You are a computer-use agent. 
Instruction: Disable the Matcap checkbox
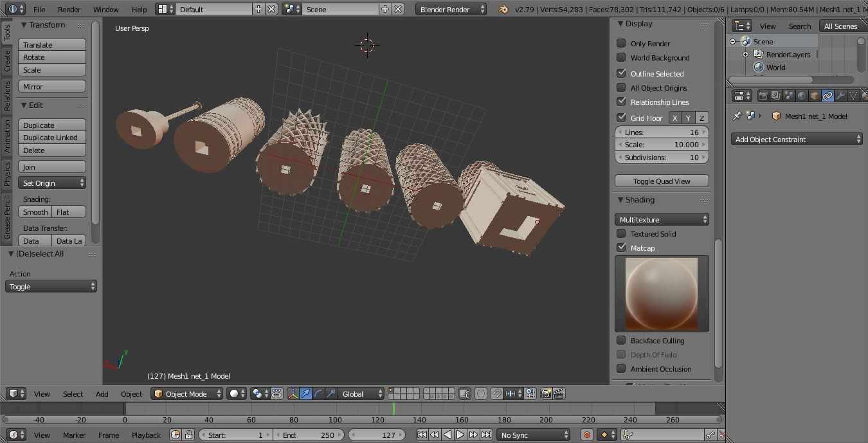(621, 248)
